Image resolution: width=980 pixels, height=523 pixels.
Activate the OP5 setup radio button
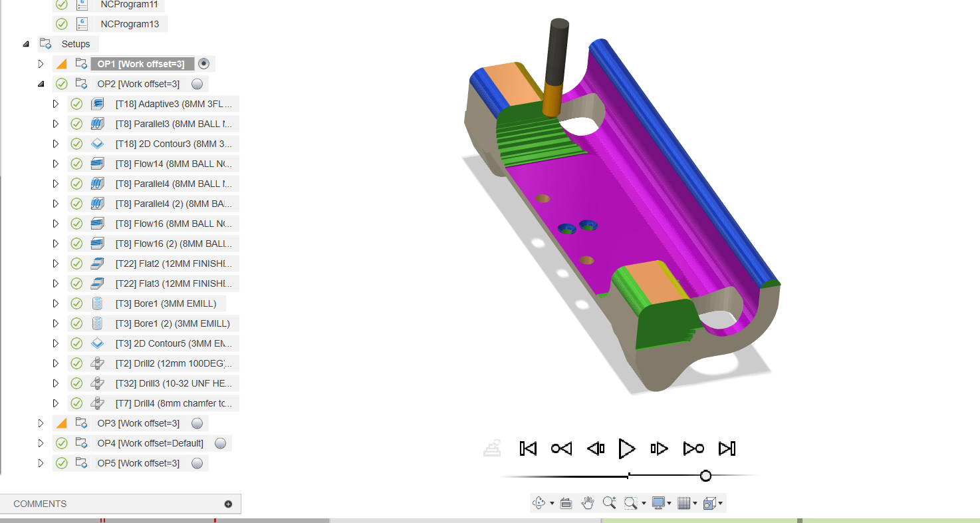[x=197, y=463]
